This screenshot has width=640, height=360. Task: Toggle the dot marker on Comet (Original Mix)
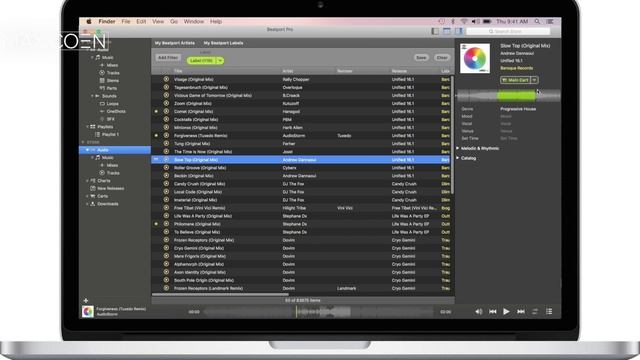[x=156, y=111]
